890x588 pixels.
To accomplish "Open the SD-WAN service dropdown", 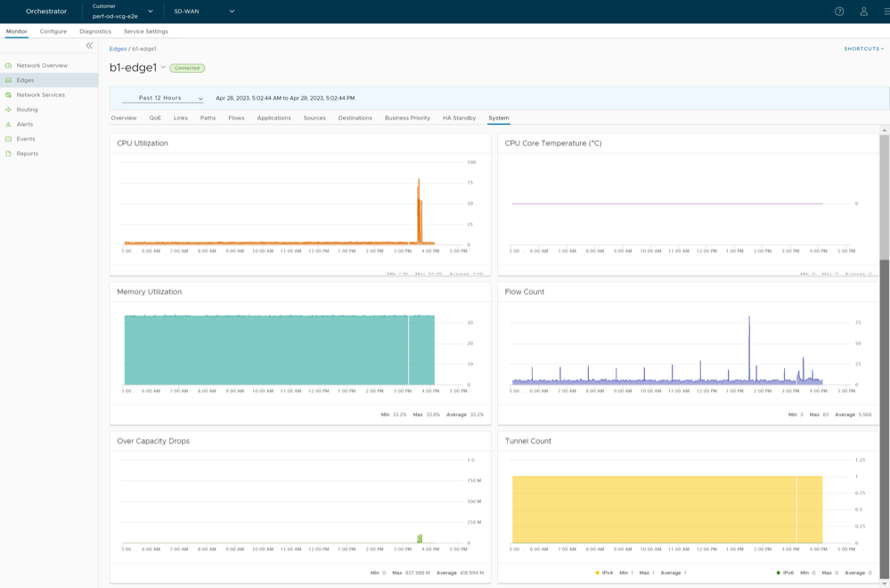I will (232, 12).
